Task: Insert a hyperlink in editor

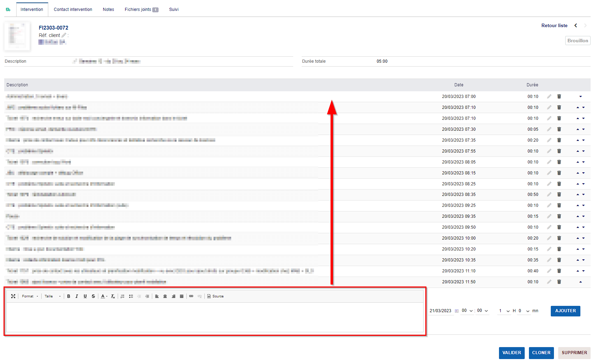Action: pyautogui.click(x=191, y=296)
